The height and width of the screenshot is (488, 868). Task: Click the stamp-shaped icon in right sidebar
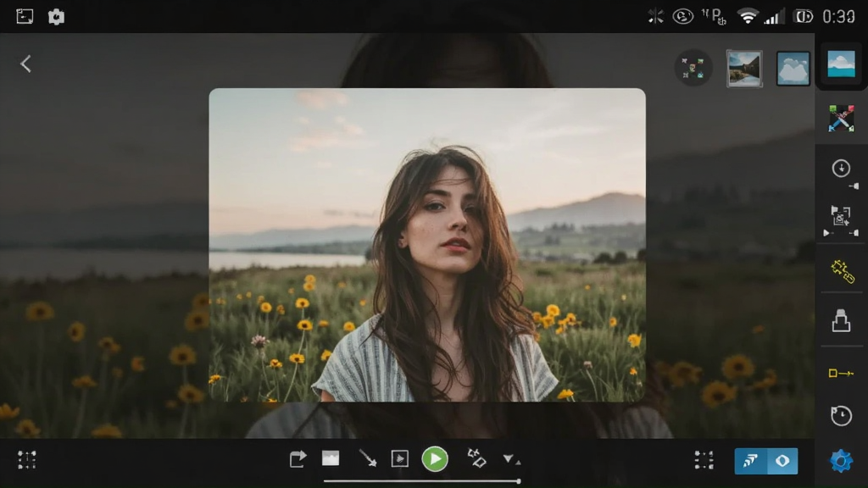pyautogui.click(x=841, y=320)
